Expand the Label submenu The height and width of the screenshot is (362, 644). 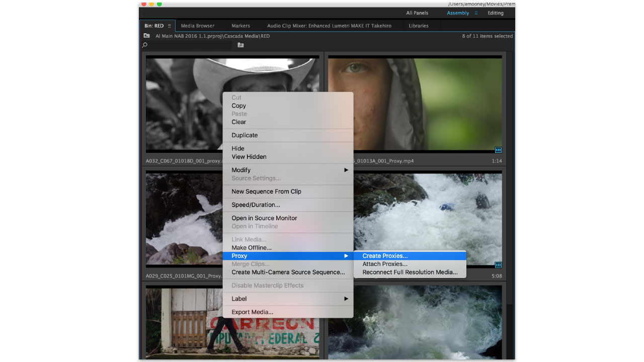[346, 299]
